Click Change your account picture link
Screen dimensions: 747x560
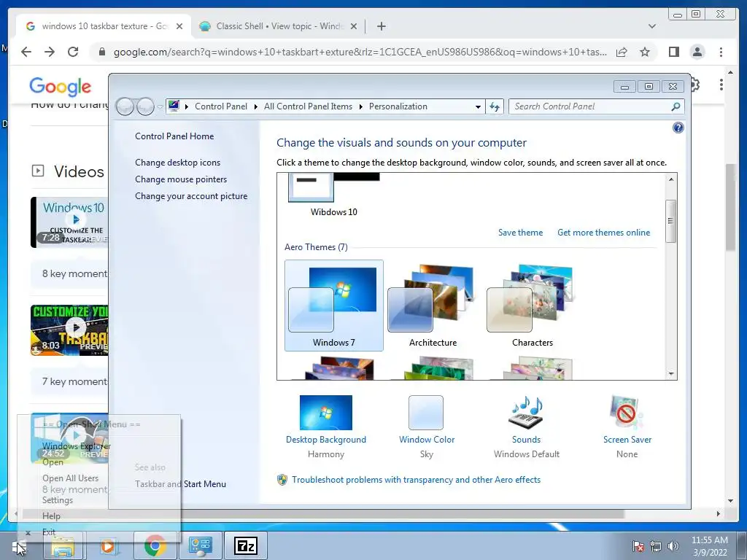191,196
